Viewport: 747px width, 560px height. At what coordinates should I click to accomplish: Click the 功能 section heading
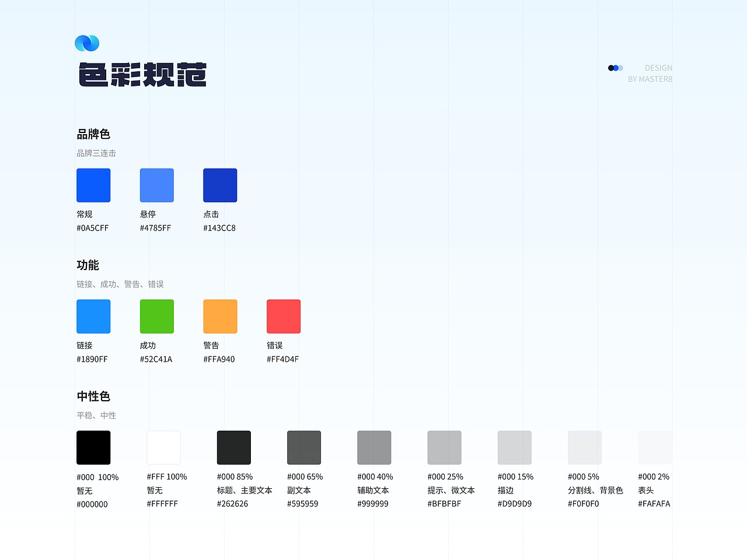pyautogui.click(x=88, y=265)
